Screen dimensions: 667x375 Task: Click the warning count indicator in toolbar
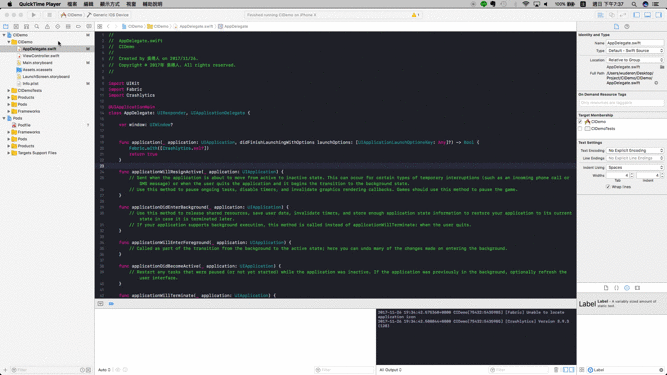(415, 15)
